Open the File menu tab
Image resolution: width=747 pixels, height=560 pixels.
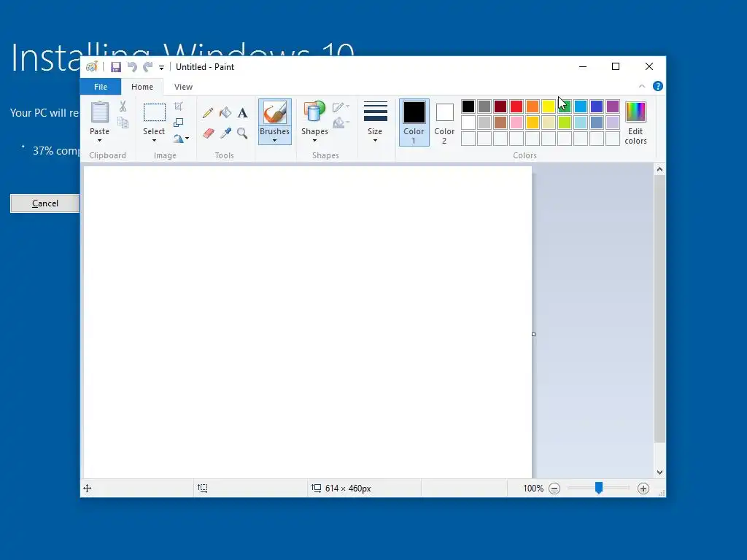coord(101,87)
